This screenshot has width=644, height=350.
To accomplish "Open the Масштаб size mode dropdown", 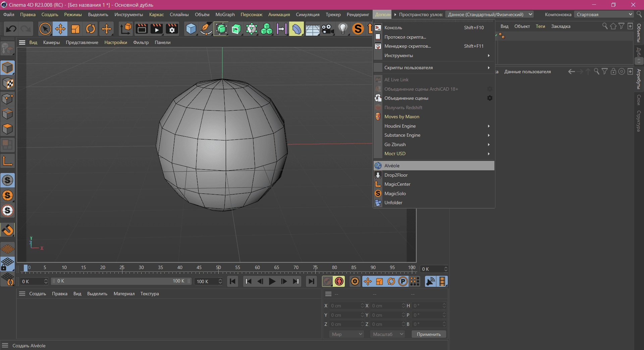I will pos(388,334).
